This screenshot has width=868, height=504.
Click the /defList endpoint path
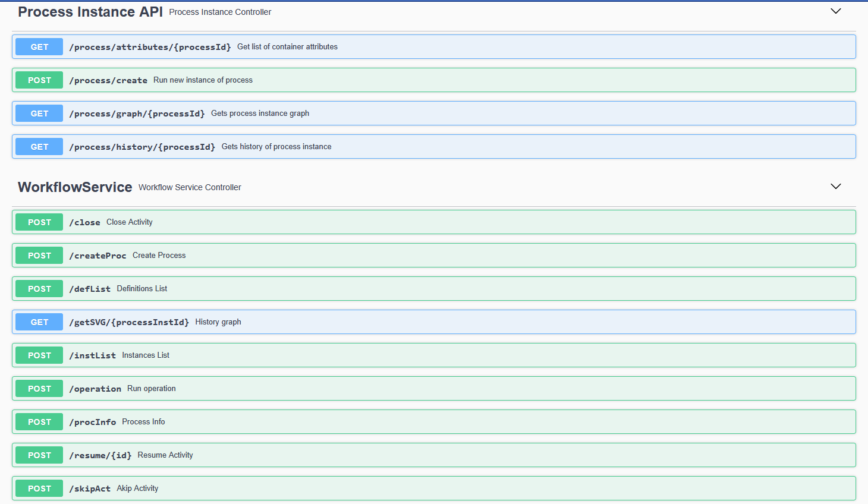tap(90, 289)
